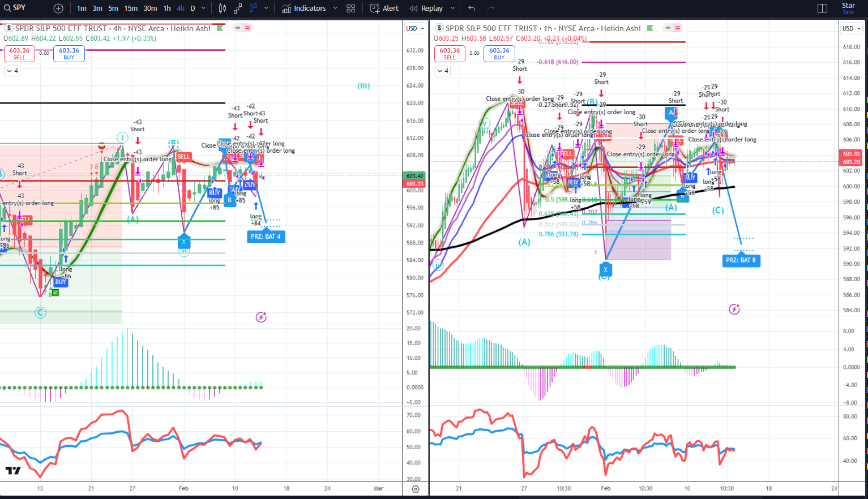Click the 603.36 BUY button on 1h chart
The width and height of the screenshot is (868, 499).
point(499,53)
